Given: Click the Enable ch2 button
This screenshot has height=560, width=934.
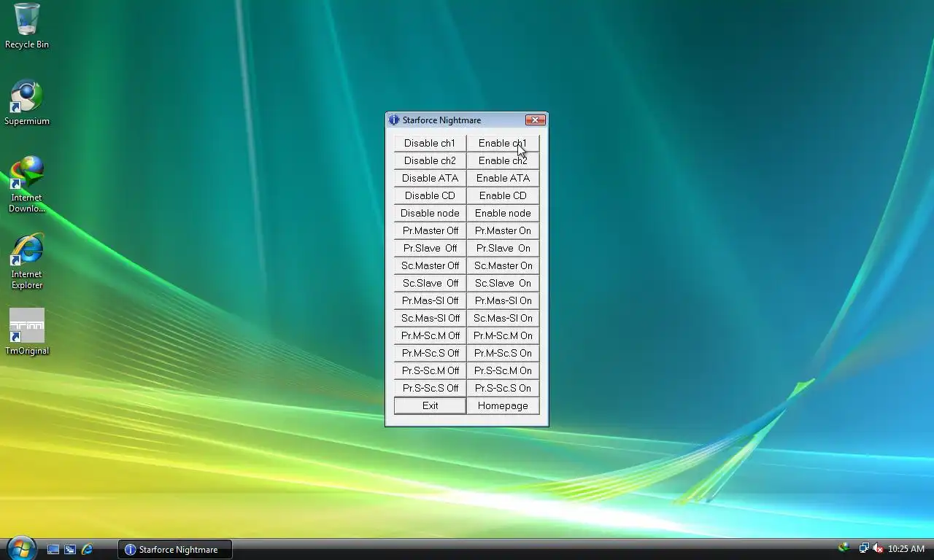Looking at the screenshot, I should click(503, 160).
